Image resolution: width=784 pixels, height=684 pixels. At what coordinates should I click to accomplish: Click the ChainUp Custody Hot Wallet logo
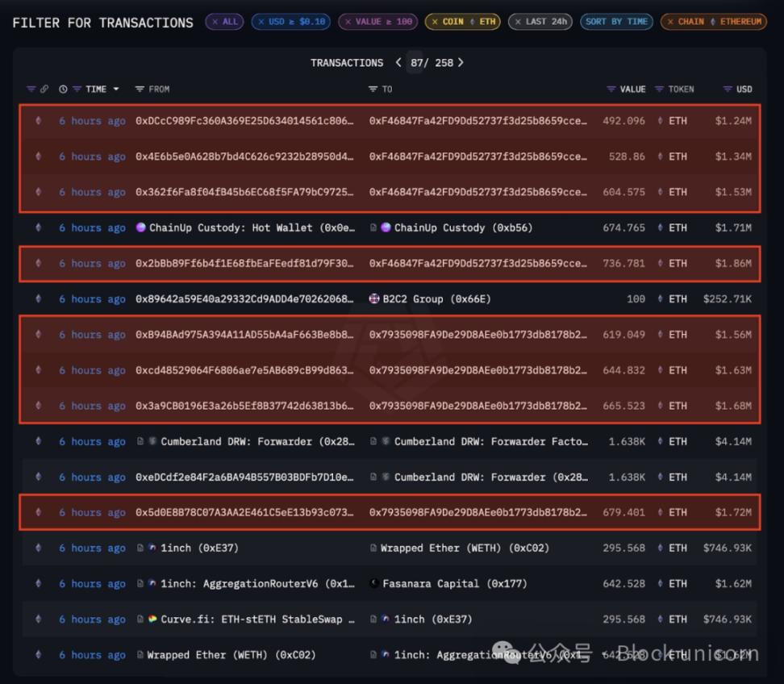(x=141, y=227)
